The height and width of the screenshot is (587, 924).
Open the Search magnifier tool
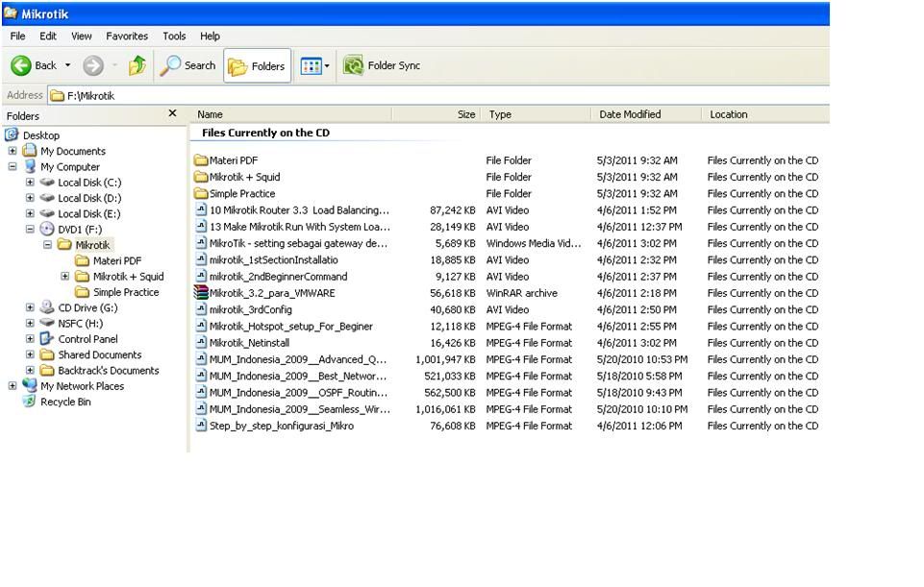coord(188,65)
